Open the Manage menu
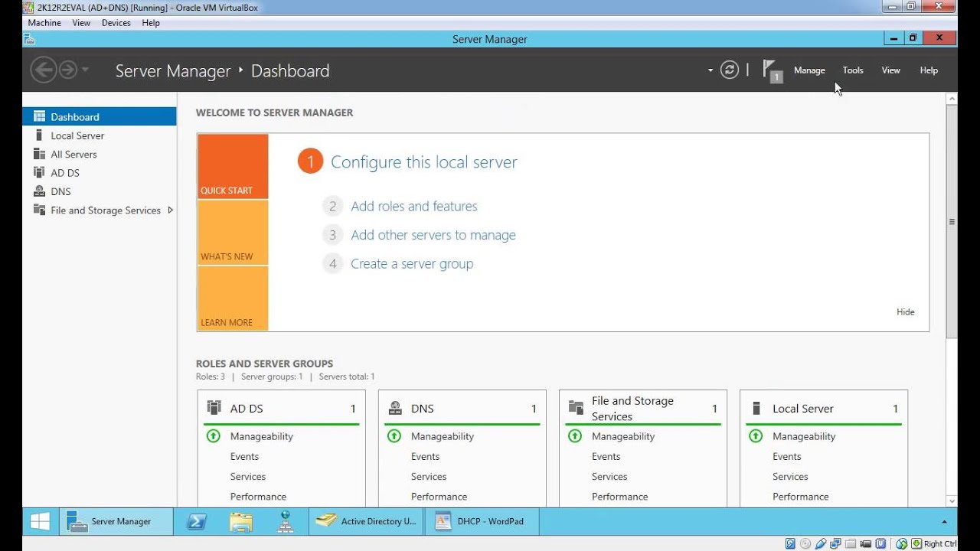The image size is (980, 551). click(809, 70)
